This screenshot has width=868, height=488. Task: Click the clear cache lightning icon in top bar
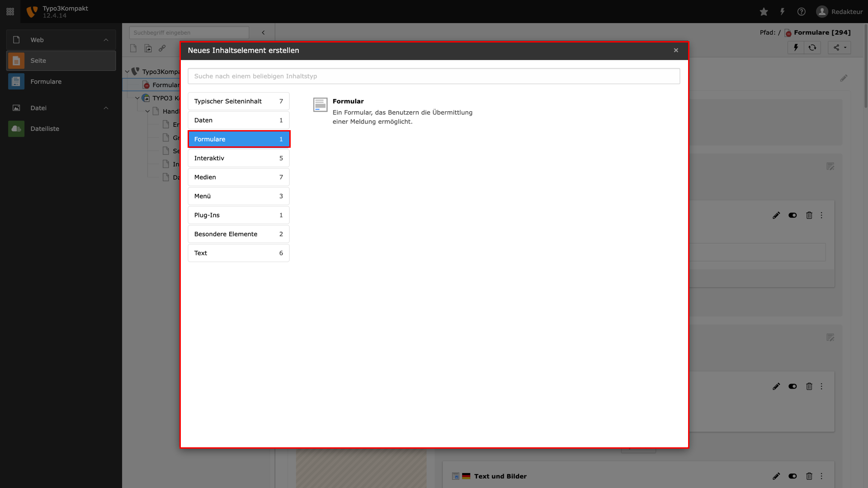coord(782,12)
